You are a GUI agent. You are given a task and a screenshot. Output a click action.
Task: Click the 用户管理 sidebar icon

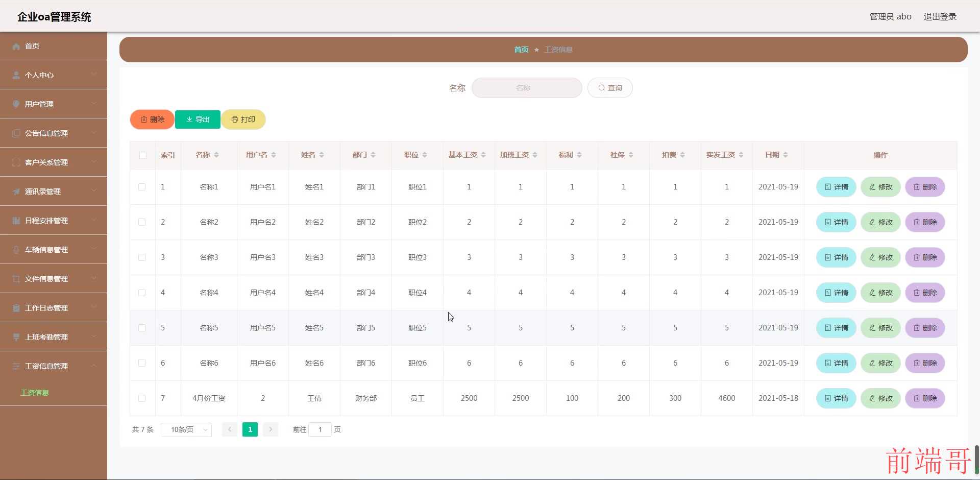click(x=16, y=104)
